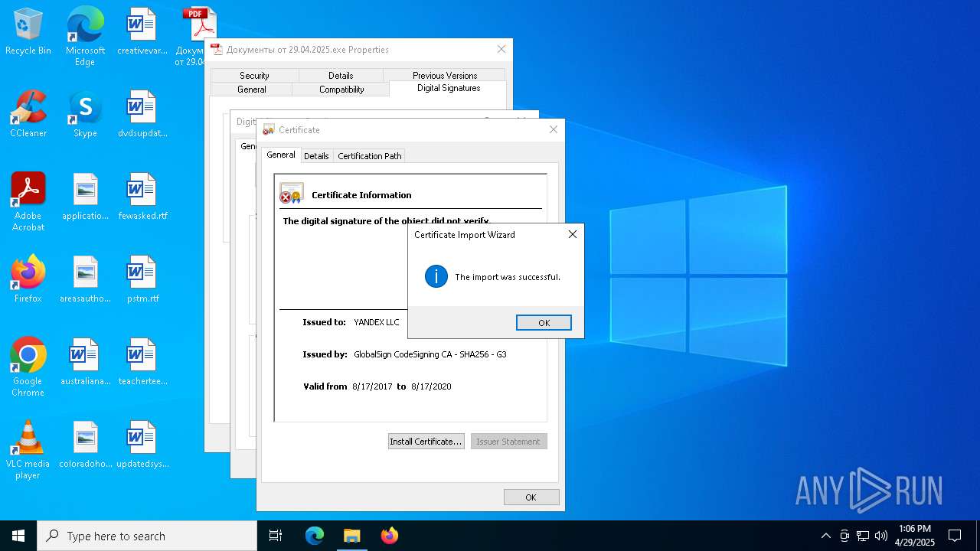
Task: Switch to Certificate Details tab
Action: point(316,156)
